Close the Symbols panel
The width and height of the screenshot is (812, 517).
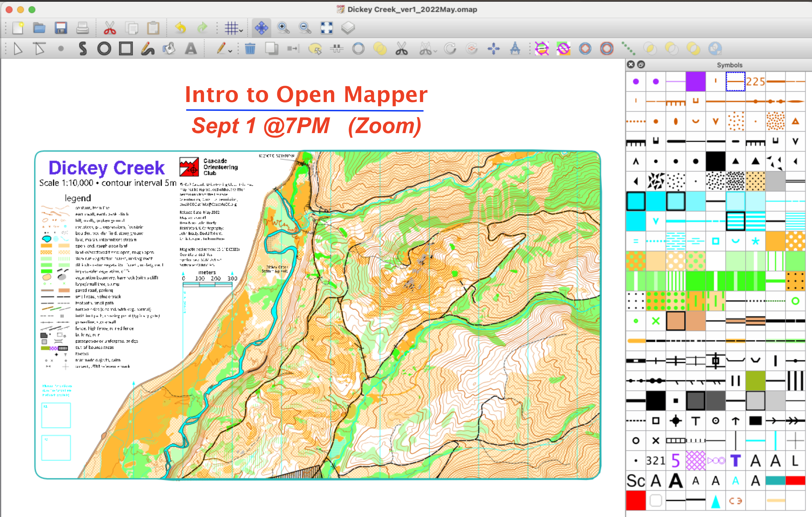[x=631, y=64]
